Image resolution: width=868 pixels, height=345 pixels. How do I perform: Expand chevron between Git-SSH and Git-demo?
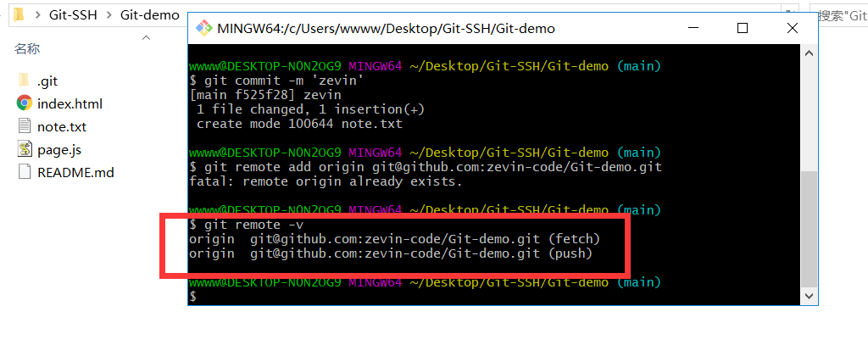pyautogui.click(x=109, y=15)
